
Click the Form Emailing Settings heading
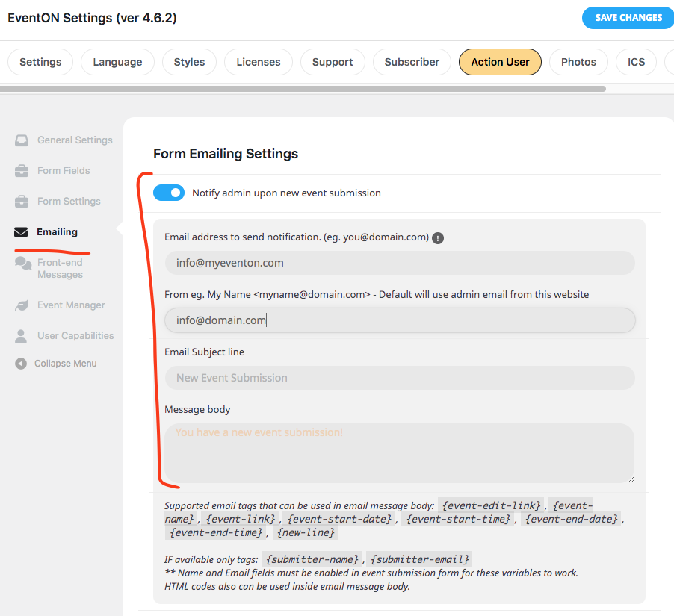pyautogui.click(x=226, y=154)
